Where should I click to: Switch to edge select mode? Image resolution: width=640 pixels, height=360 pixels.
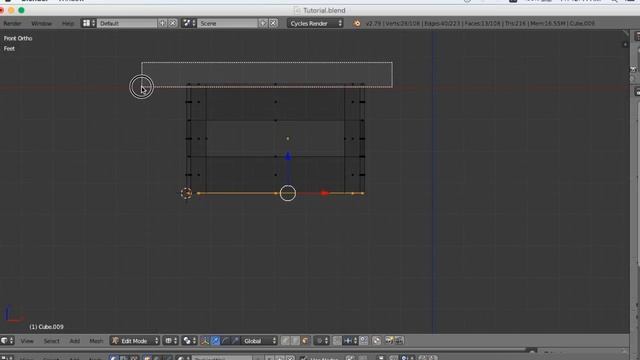(x=295, y=341)
